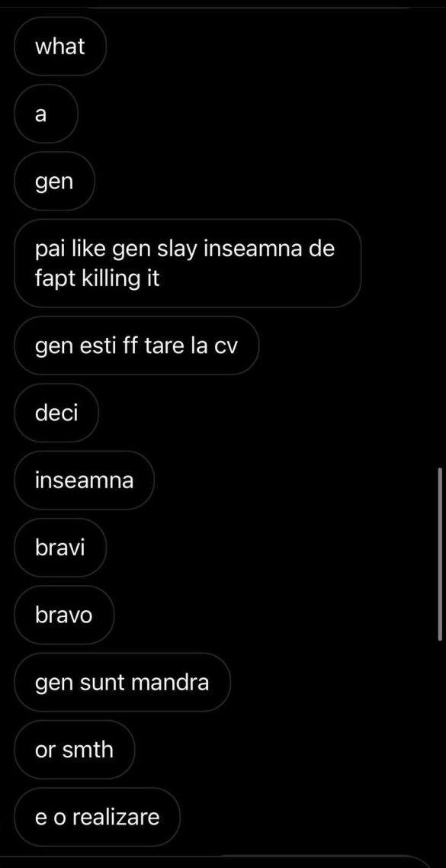Click the scrollbar track below the thumb
Image resolution: width=446 pixels, height=868 pixels.
click(441, 753)
